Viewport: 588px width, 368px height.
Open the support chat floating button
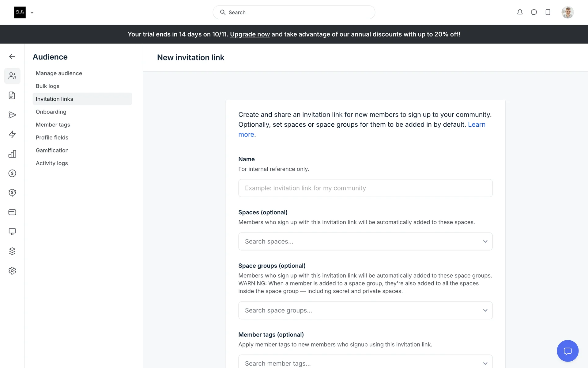[x=567, y=351]
